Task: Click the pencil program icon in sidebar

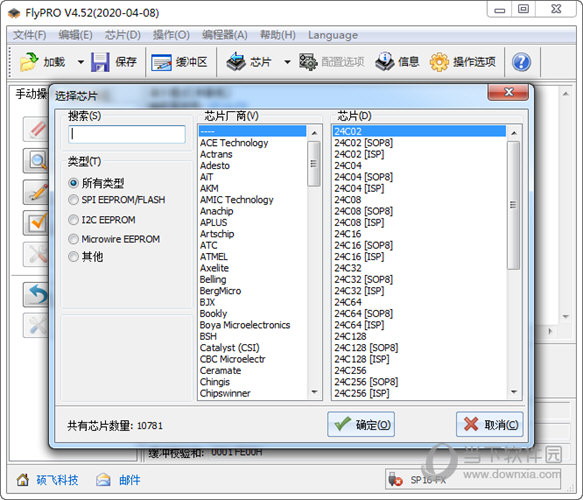Action: click(36, 192)
